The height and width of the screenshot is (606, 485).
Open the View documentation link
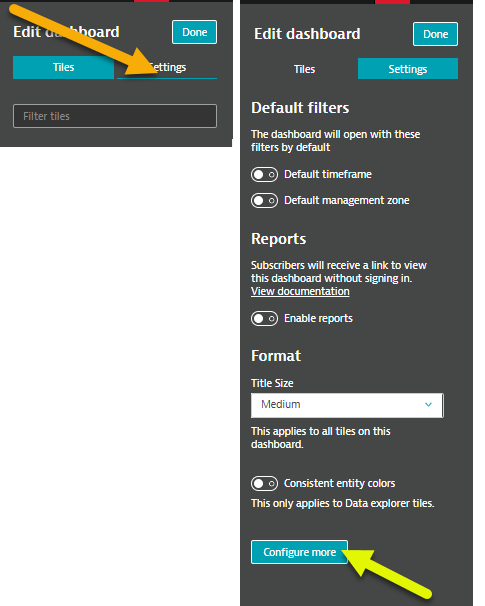[x=300, y=291]
